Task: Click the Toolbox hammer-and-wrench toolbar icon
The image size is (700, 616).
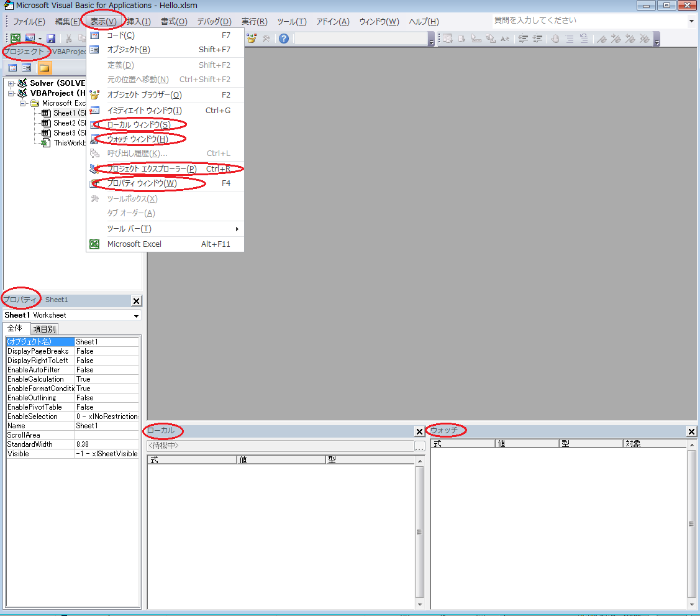Action: click(x=266, y=39)
